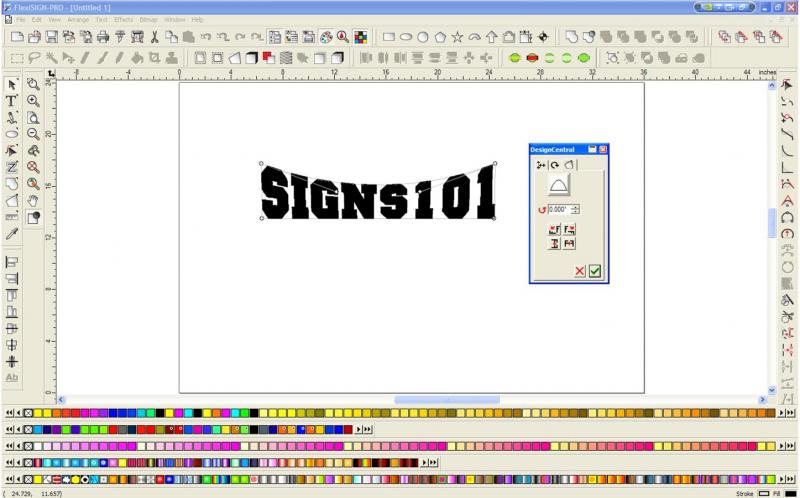Screen dimensions: 800x498
Task: Select the Star shape tool
Action: tap(458, 37)
